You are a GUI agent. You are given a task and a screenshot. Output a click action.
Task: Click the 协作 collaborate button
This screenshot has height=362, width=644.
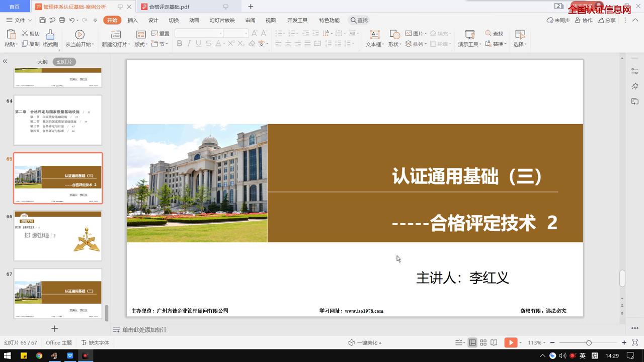584,20
